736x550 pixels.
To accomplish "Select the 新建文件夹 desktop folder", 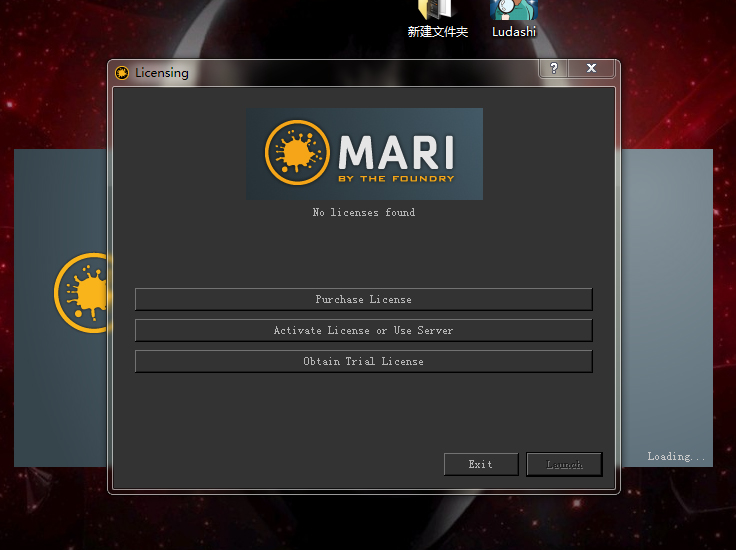I will (437, 19).
